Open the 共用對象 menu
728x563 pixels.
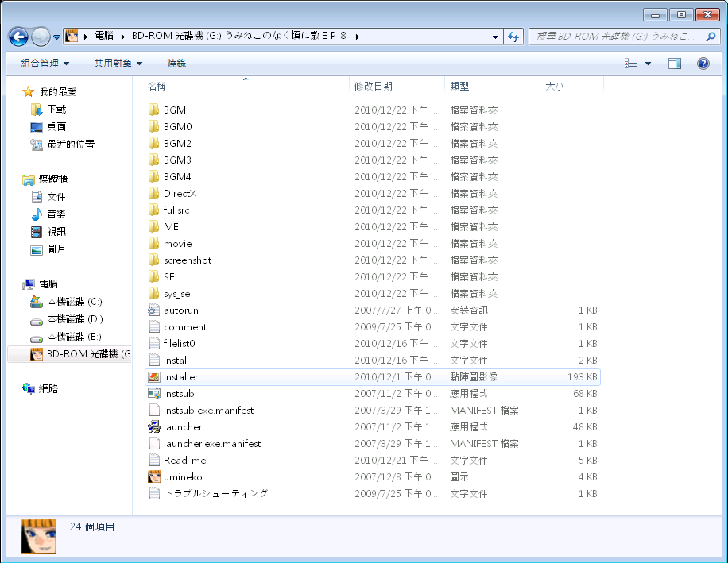pos(118,64)
